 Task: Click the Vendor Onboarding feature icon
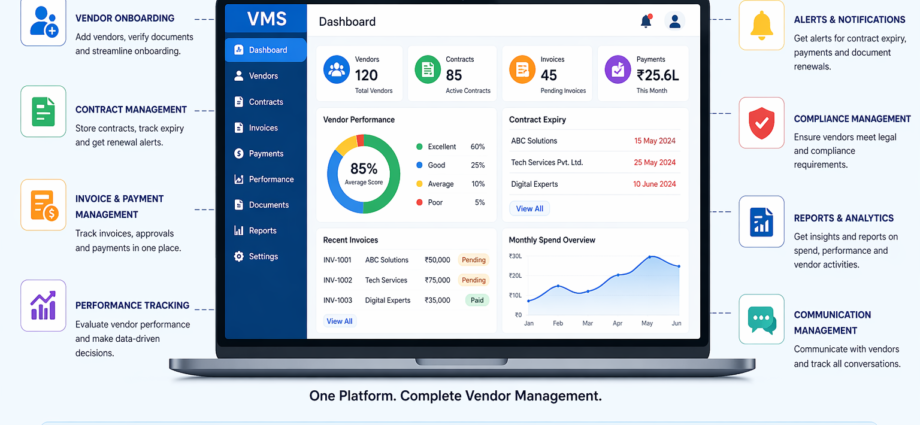(43, 22)
